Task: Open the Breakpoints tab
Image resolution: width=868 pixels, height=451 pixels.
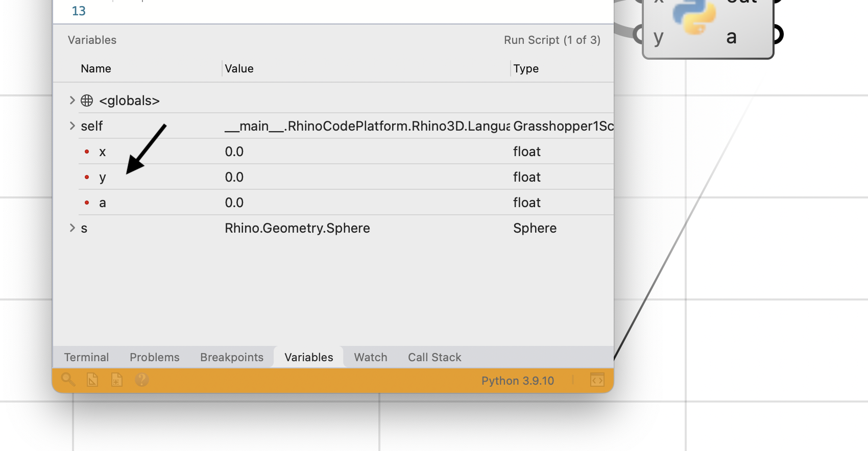Action: point(232,357)
